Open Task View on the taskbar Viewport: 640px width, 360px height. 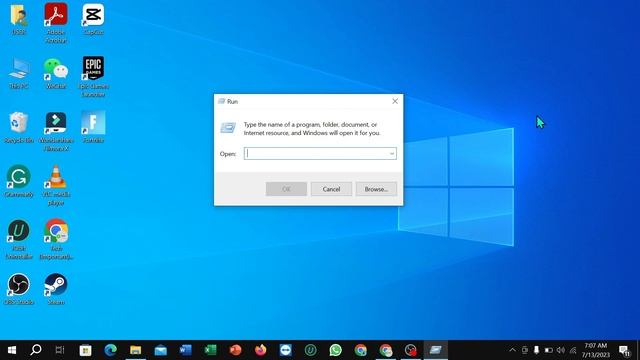(x=60, y=350)
